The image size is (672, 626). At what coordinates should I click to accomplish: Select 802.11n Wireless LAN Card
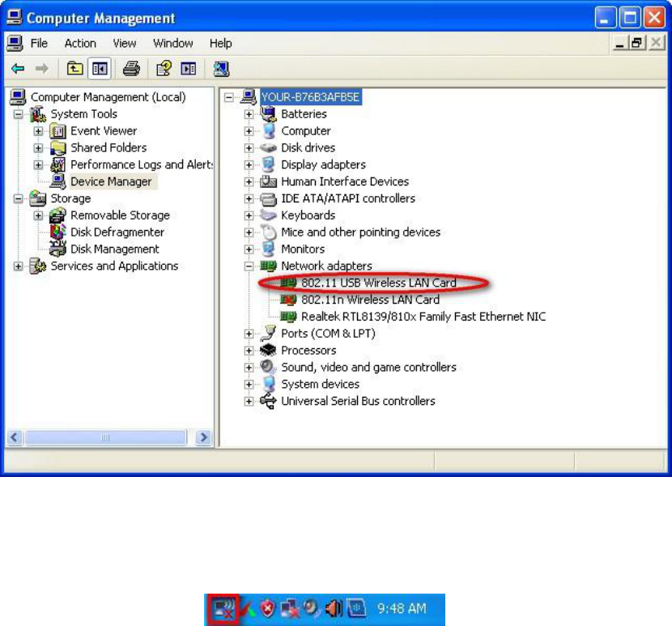(370, 300)
